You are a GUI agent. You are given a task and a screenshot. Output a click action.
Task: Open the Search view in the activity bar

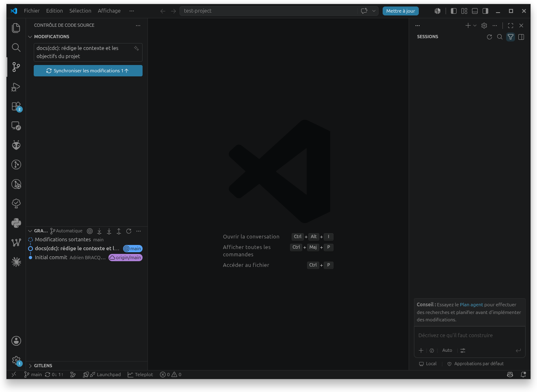click(16, 48)
